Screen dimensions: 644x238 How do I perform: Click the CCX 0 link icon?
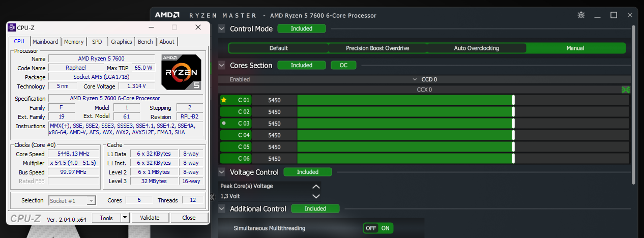[625, 90]
